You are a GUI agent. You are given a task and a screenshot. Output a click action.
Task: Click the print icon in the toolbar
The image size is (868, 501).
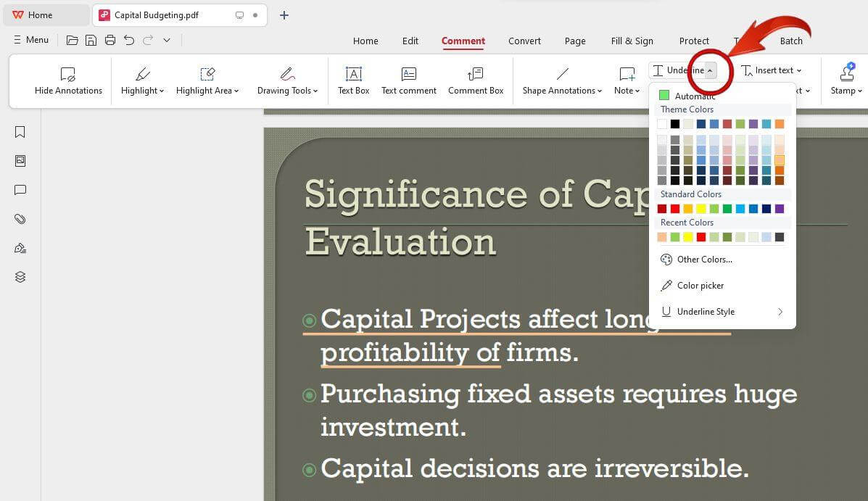click(110, 40)
